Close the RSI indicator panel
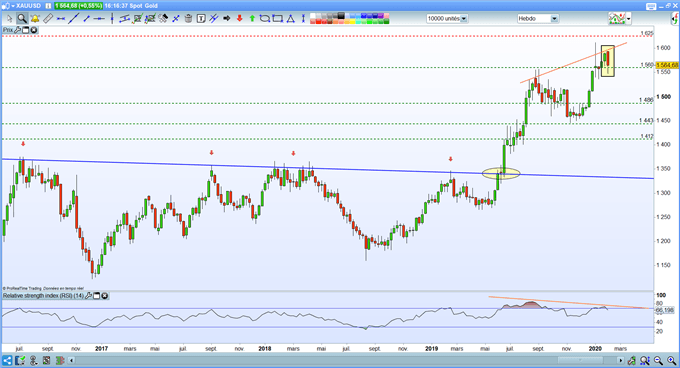This screenshot has height=368, width=680. 105,296
